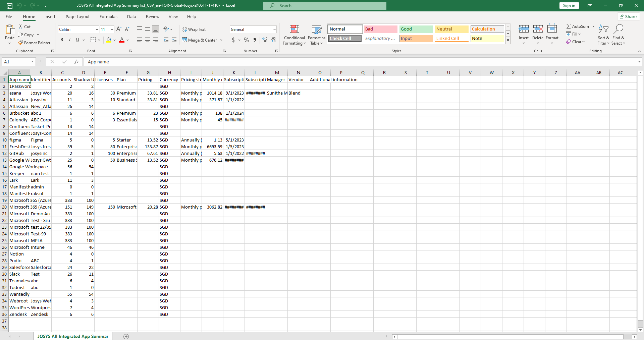Open Conditional Formatting
Viewport: 644px width, 340px height.
pyautogui.click(x=294, y=35)
